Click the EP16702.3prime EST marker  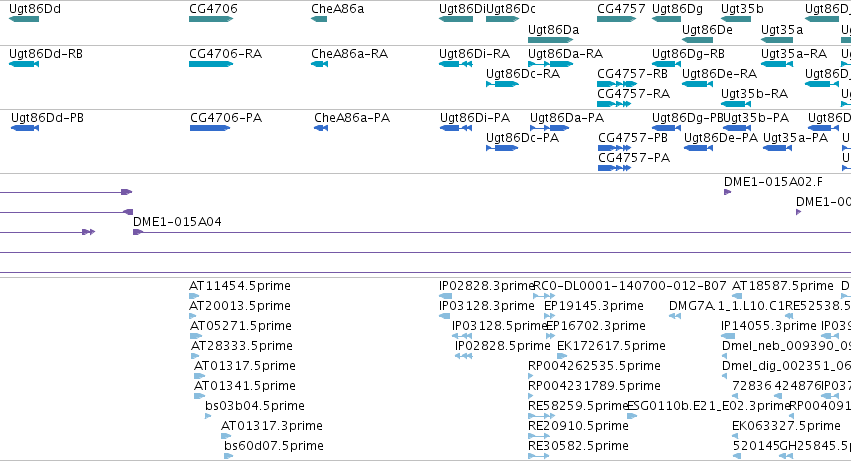click(x=550, y=336)
